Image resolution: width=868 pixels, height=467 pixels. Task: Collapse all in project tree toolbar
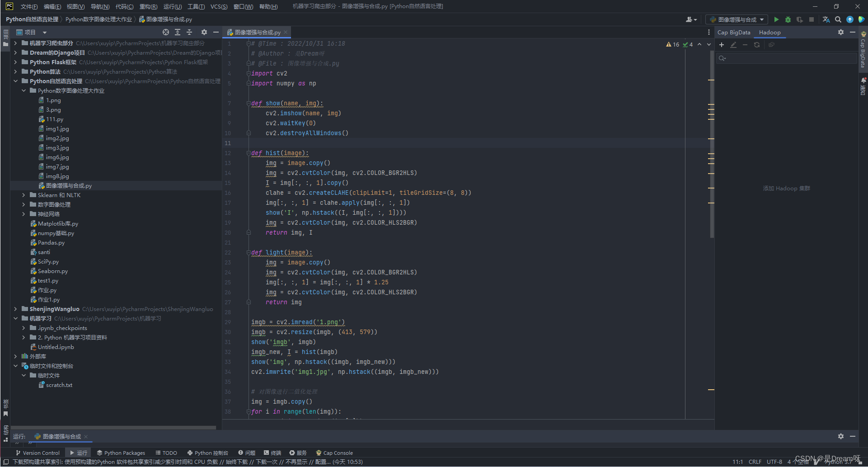click(x=189, y=32)
